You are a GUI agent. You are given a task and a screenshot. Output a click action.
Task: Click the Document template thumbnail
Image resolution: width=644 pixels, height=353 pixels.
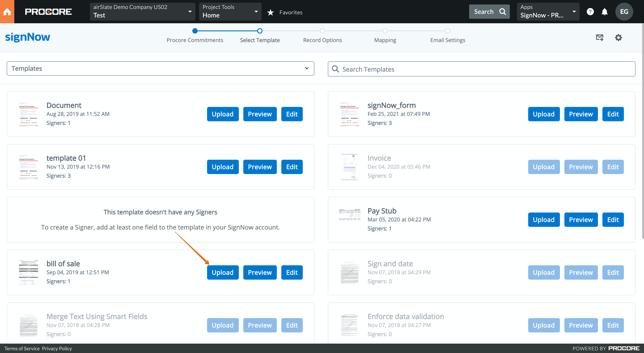click(x=28, y=114)
